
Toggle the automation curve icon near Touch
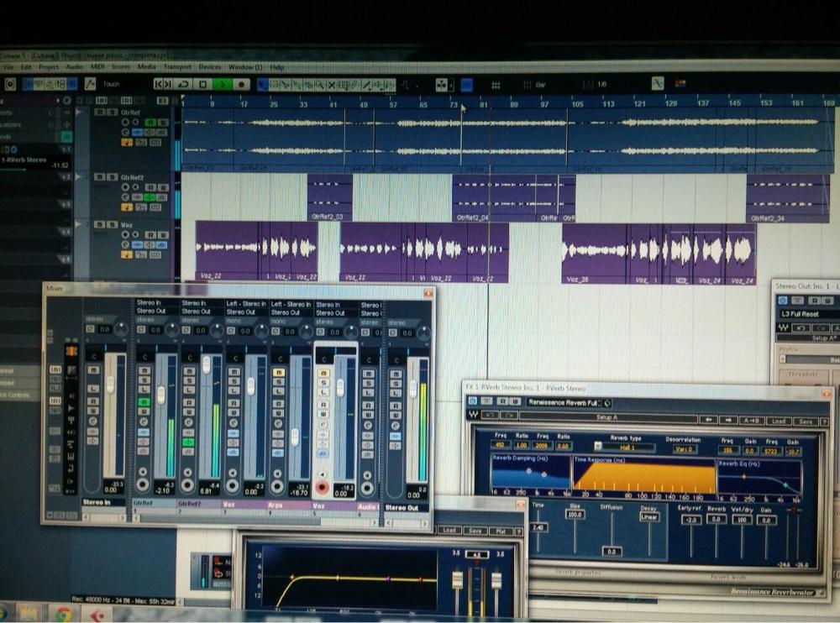coord(90,84)
